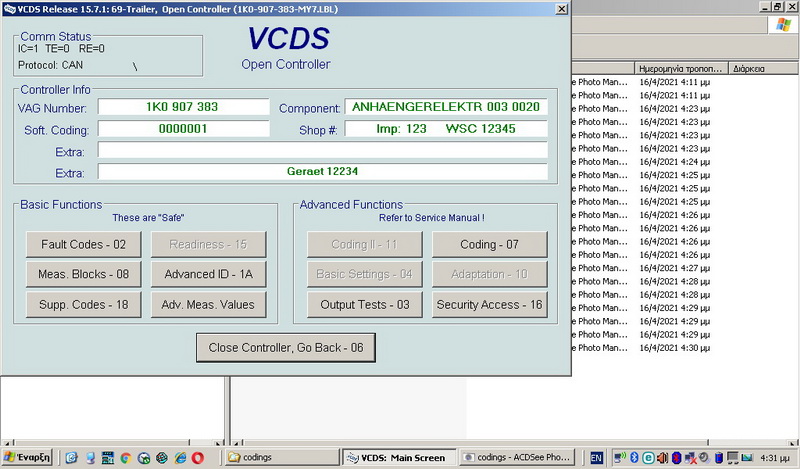Image resolution: width=800 pixels, height=469 pixels.
Task: Click the VAG Number field 1K0 907 383
Action: (183, 107)
